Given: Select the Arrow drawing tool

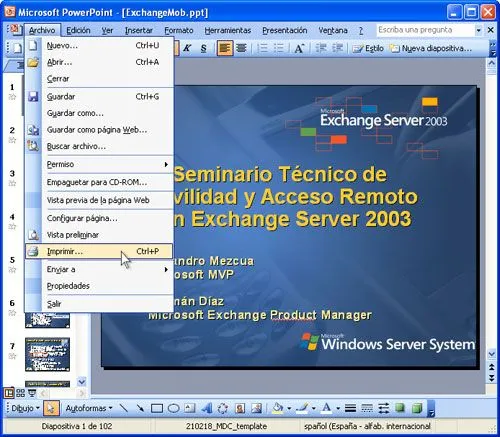Looking at the screenshot, I should click(x=140, y=408).
